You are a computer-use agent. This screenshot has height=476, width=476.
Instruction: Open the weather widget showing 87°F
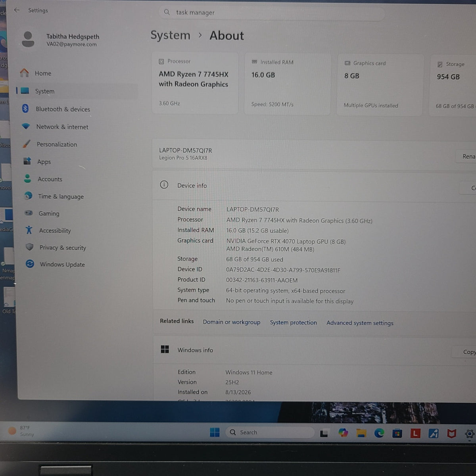[22, 431]
